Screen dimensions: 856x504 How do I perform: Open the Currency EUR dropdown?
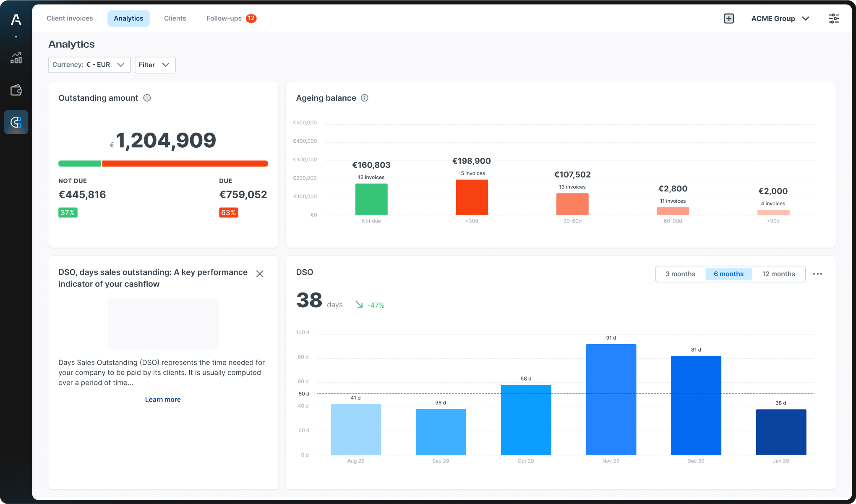[89, 65]
